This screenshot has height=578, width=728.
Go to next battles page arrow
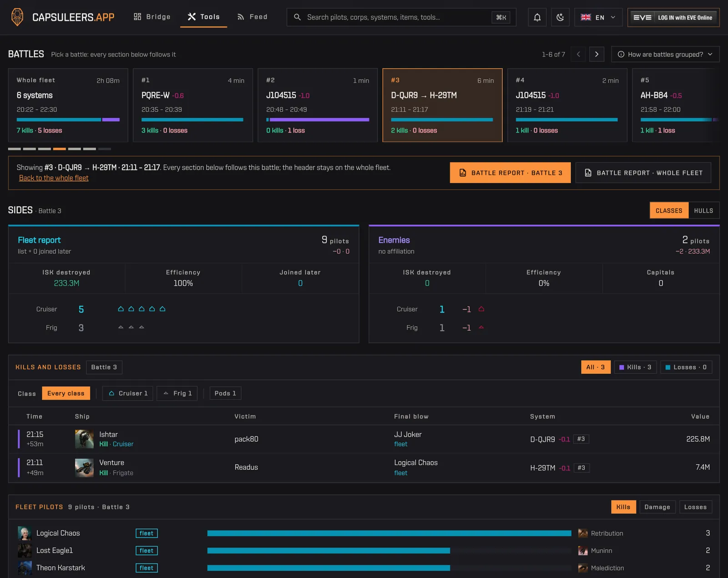[597, 54]
